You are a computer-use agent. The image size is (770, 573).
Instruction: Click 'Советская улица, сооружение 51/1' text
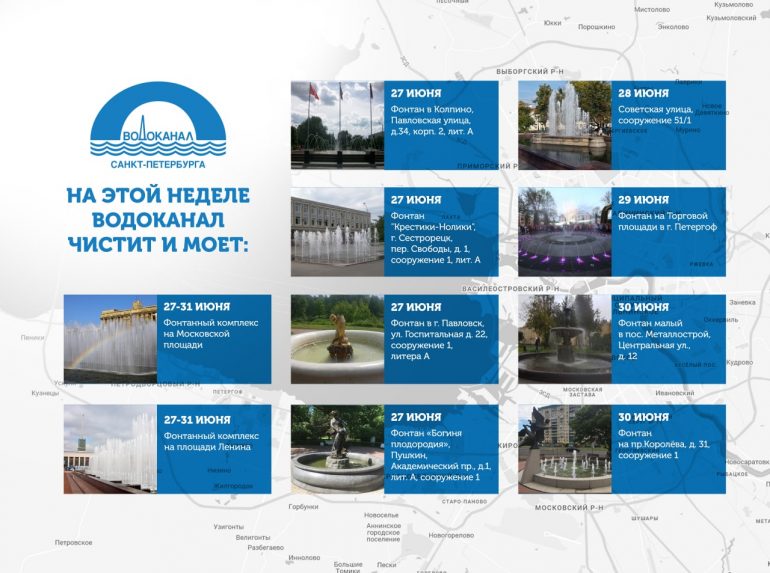point(656,115)
